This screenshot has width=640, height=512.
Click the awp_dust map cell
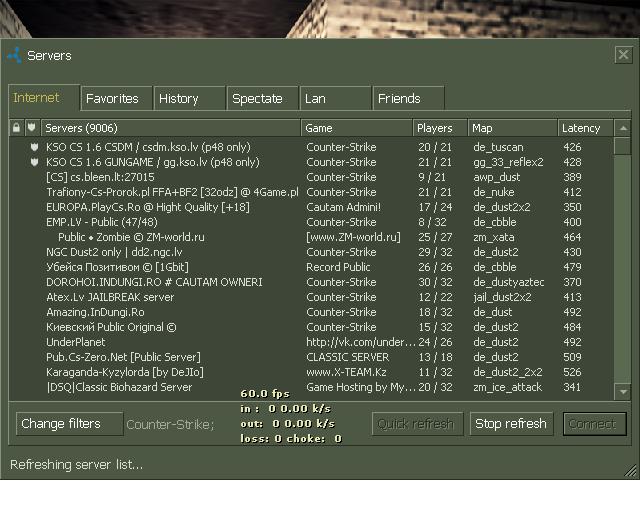(x=497, y=178)
